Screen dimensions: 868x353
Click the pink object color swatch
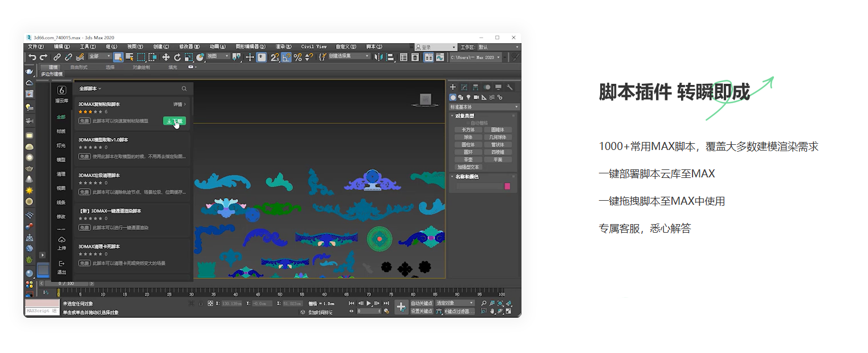(x=507, y=186)
